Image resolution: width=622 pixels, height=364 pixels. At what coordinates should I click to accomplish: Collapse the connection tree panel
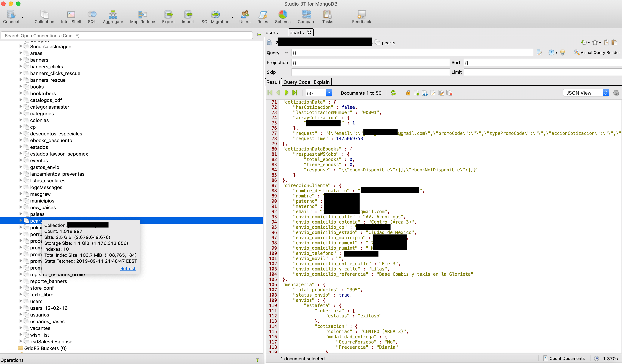click(259, 35)
